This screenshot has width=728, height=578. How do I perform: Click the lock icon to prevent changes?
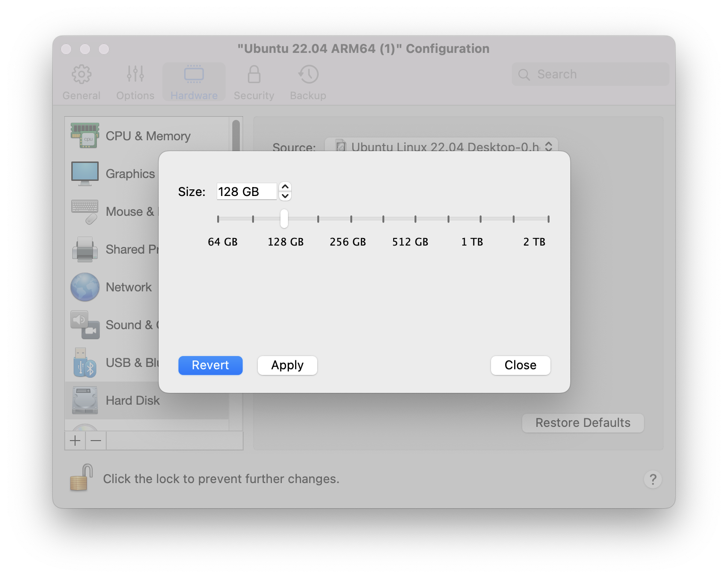click(82, 477)
